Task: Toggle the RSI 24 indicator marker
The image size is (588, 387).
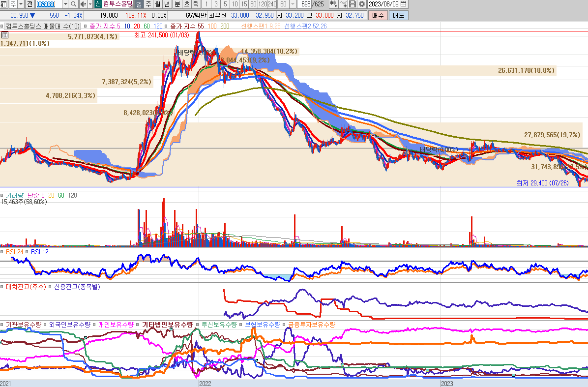Action: pos(2,252)
